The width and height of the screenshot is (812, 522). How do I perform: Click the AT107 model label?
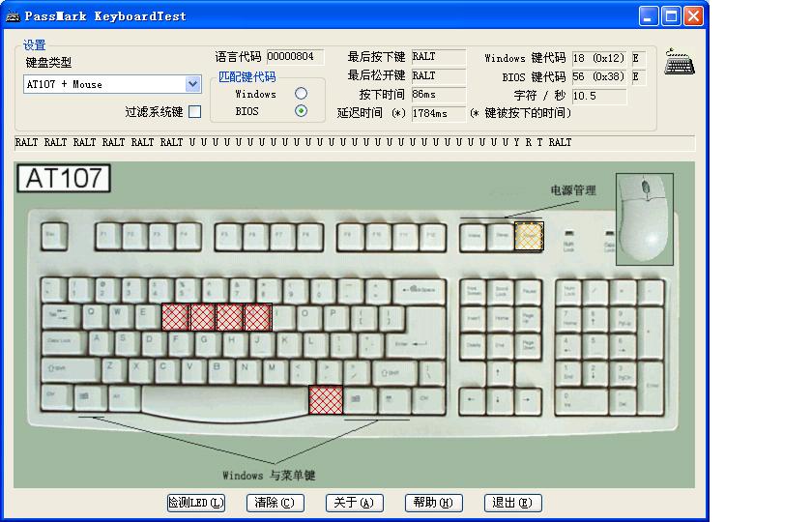64,178
